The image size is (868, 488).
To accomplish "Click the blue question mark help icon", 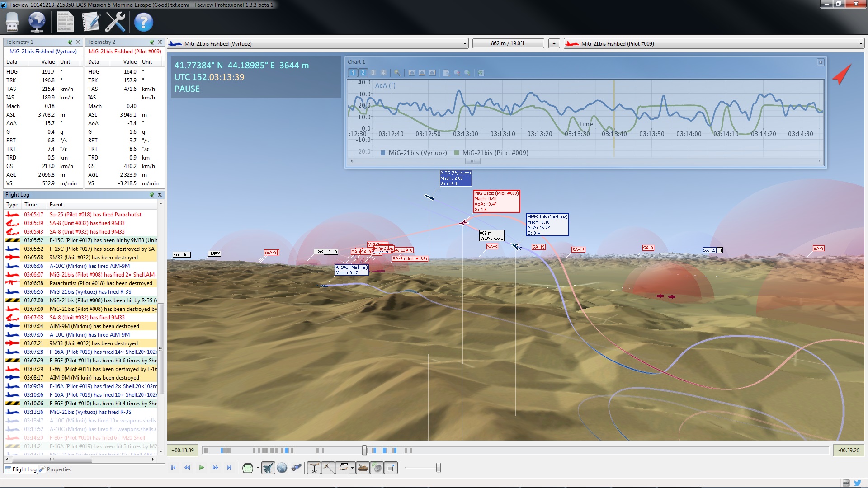I will click(x=143, y=22).
